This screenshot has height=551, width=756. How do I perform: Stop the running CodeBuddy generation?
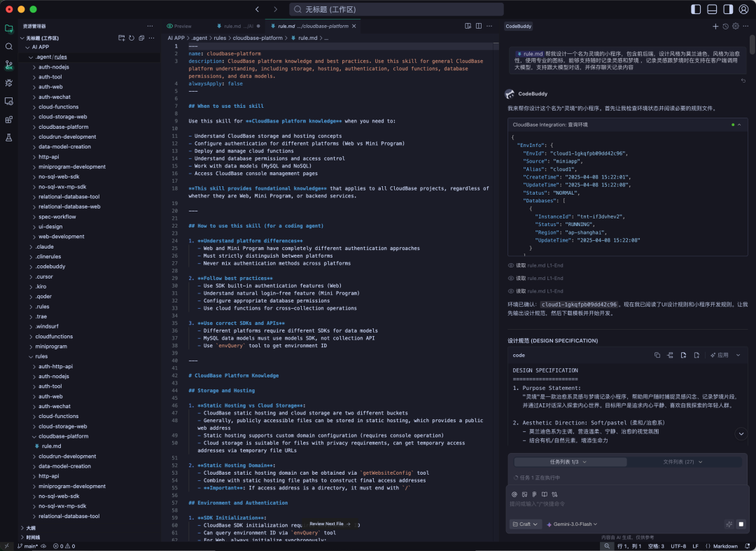coord(741,524)
